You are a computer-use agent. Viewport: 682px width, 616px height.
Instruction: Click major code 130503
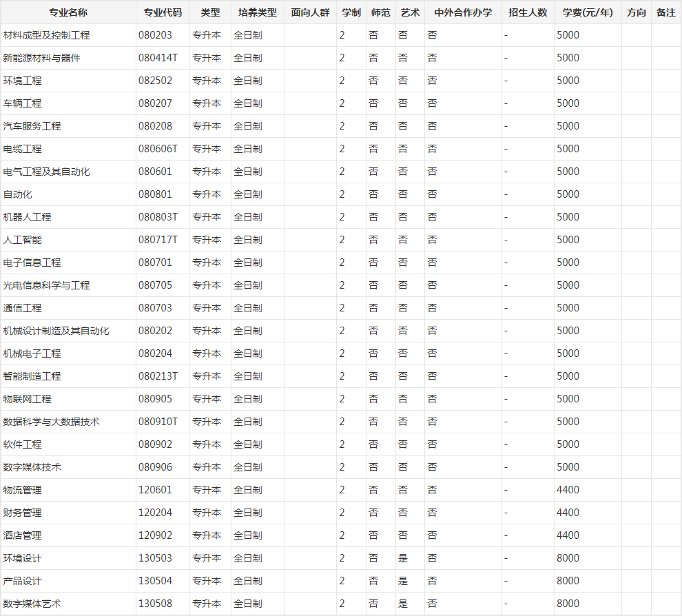(x=155, y=558)
